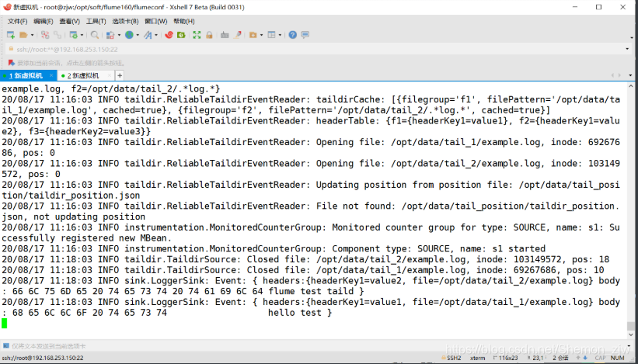Expand the globe encoding dropdown arrow

[138, 36]
